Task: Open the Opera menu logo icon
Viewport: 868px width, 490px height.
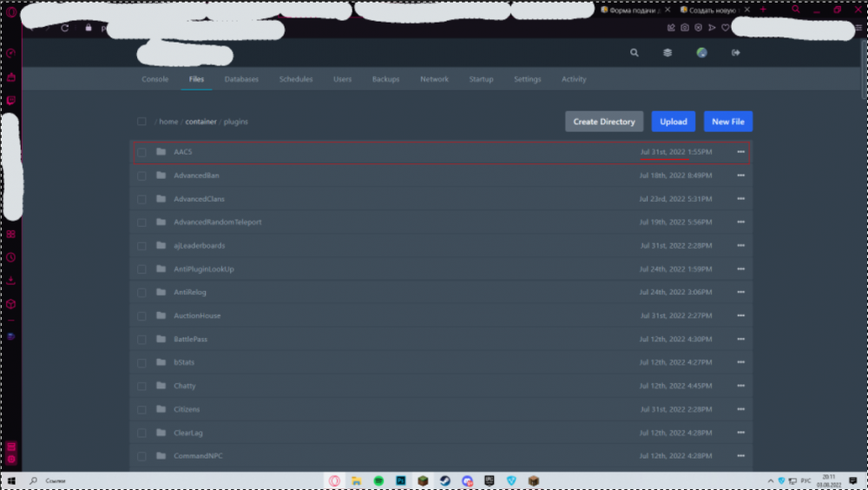Action: pyautogui.click(x=11, y=11)
